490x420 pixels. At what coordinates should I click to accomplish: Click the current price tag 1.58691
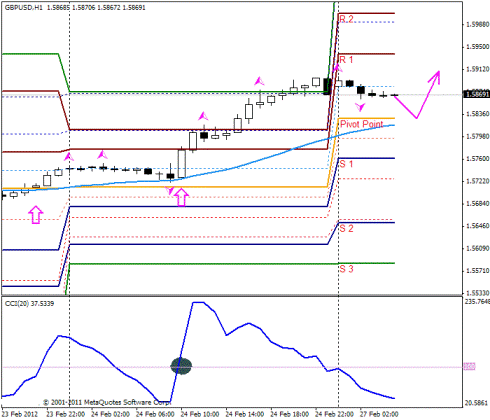coord(477,94)
